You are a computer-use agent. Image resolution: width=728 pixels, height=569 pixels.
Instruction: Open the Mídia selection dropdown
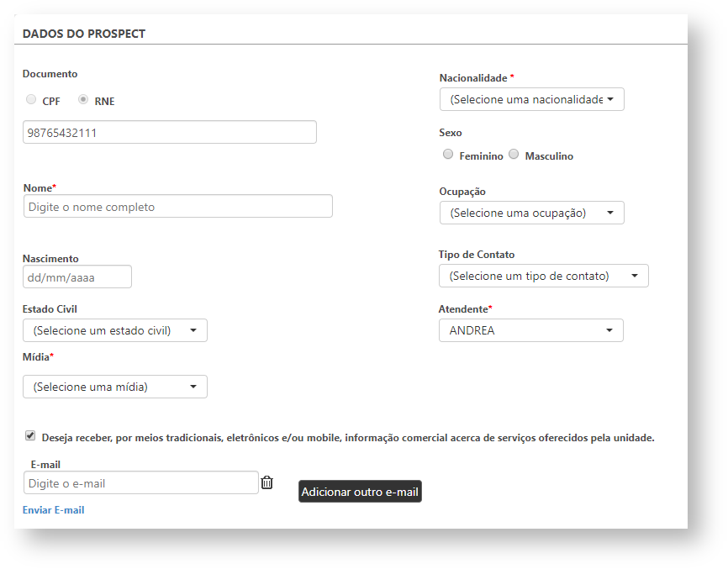point(114,387)
